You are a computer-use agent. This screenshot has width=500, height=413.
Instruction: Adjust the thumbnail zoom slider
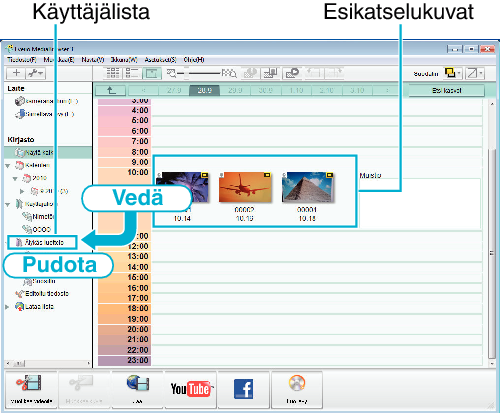click(186, 73)
